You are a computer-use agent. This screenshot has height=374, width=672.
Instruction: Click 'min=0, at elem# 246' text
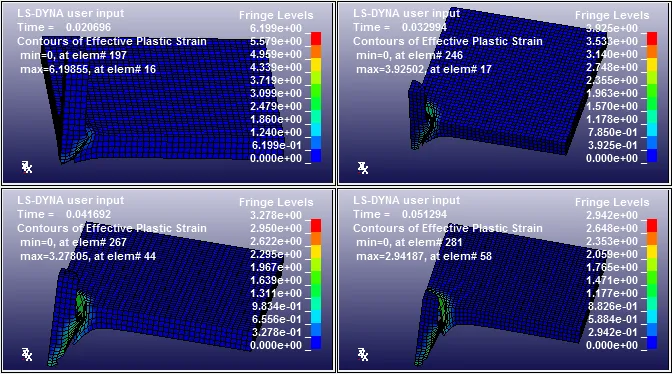click(409, 55)
